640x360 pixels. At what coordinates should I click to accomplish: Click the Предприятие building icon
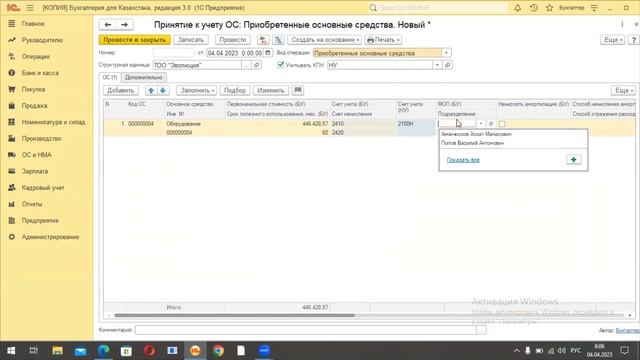click(x=11, y=220)
